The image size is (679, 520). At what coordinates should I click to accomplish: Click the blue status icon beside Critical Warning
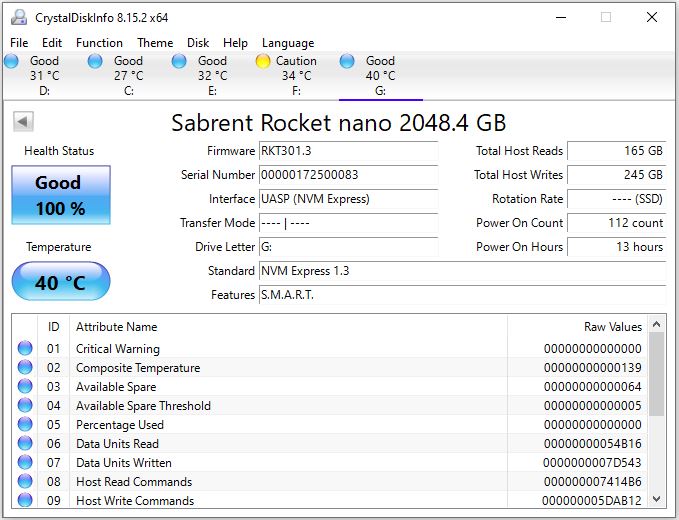pos(25,349)
